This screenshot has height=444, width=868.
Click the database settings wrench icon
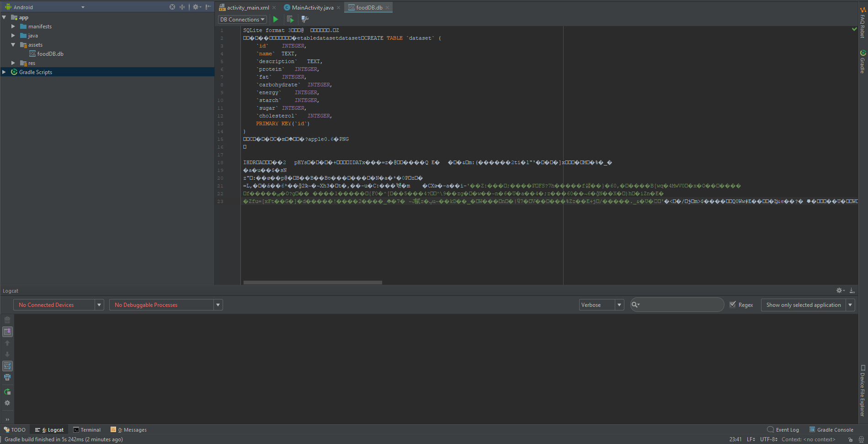pyautogui.click(x=305, y=19)
